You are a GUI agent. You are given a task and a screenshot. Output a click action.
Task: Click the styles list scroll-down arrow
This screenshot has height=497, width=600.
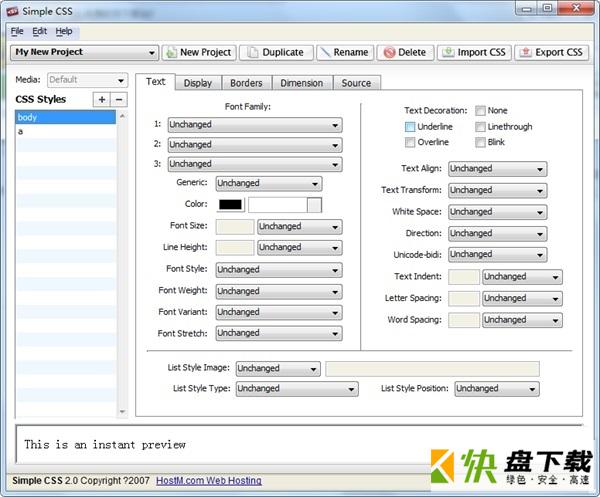click(122, 412)
